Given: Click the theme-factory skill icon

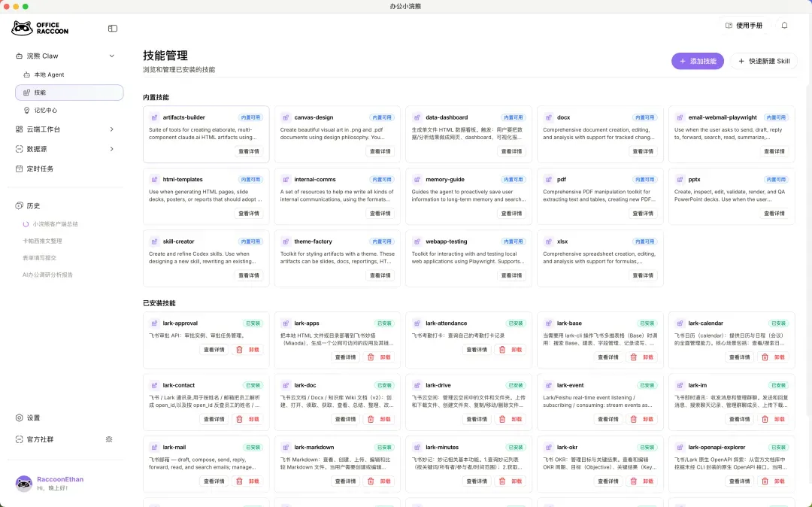Looking at the screenshot, I should click(x=286, y=242).
